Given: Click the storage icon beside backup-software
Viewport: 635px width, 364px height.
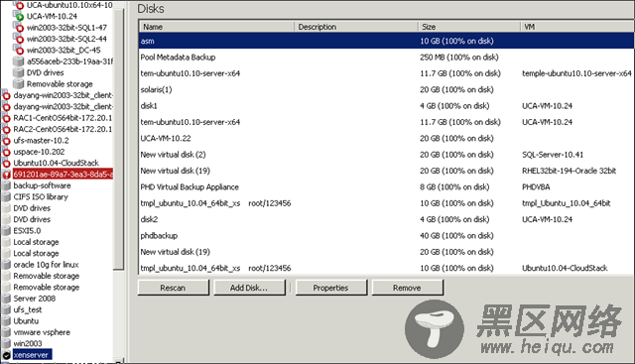Looking at the screenshot, I should coord(6,185).
